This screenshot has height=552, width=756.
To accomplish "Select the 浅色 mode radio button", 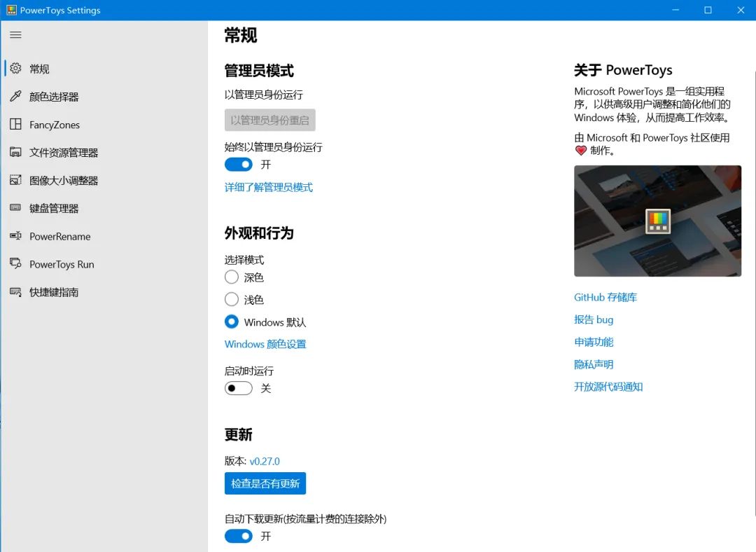I will 232,299.
